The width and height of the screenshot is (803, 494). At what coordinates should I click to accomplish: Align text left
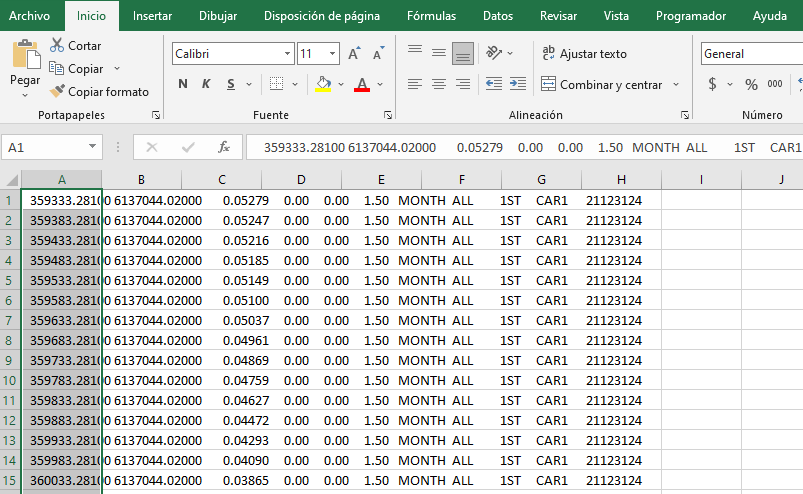pyautogui.click(x=415, y=84)
